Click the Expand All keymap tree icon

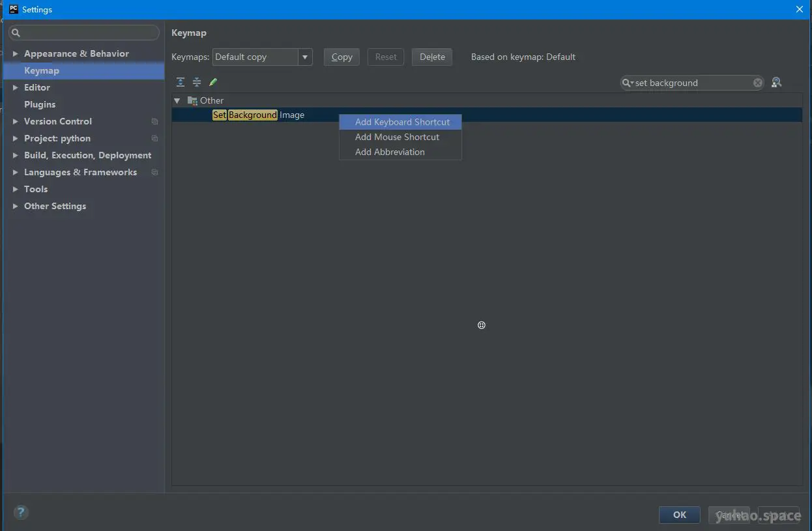(x=181, y=81)
